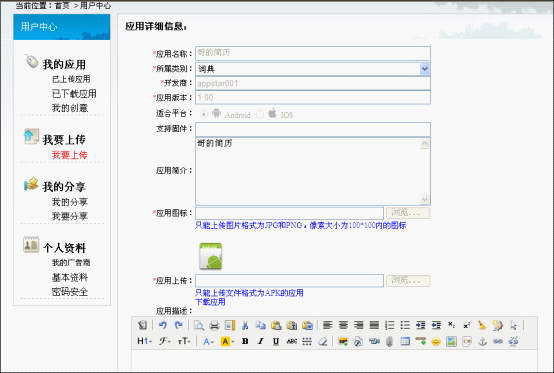Open the yellow highlight color picker

pyautogui.click(x=228, y=342)
